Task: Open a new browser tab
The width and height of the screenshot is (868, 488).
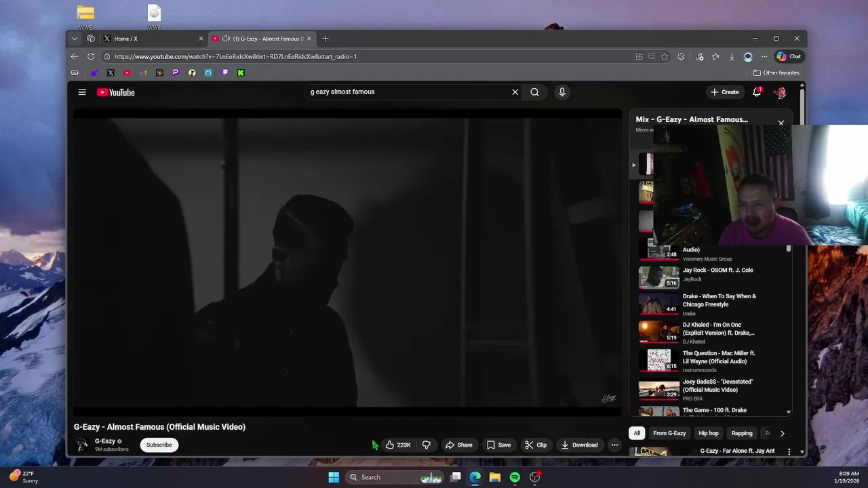Action: coord(325,39)
